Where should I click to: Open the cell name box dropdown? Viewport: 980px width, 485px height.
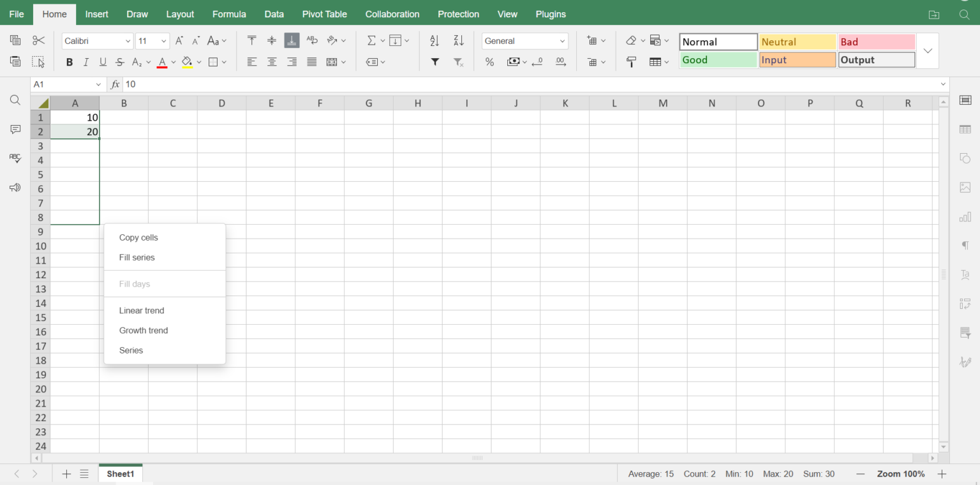tap(98, 84)
